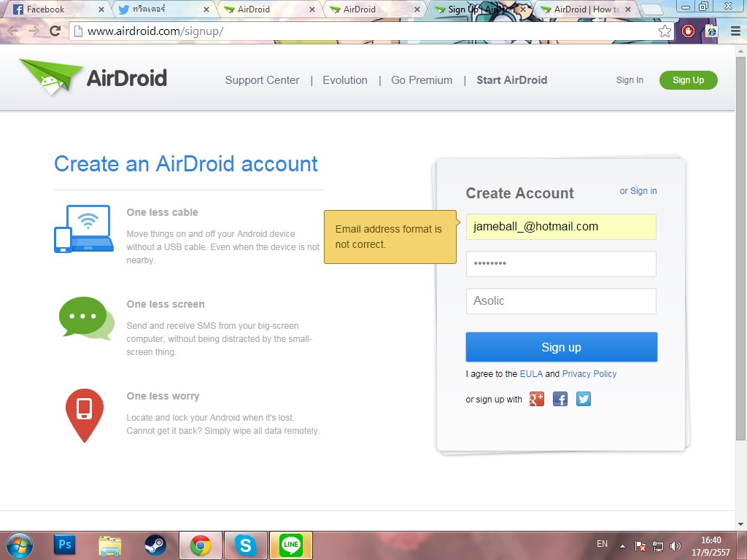Open the Privacy Policy link
The image size is (747, 560).
[x=589, y=374]
